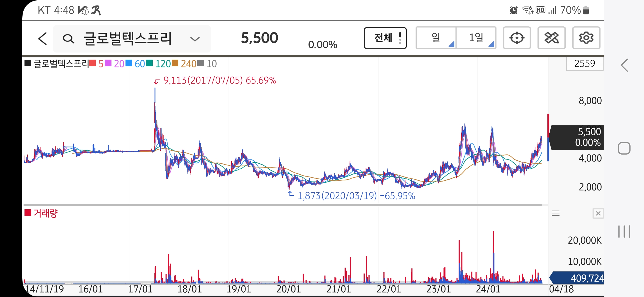
Task: Toggle the 5-day moving average legend
Action: tap(101, 64)
